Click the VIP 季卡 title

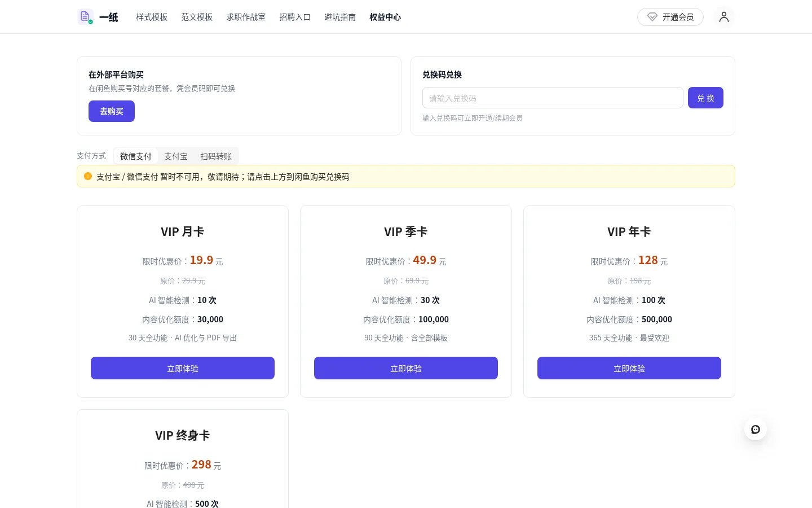(406, 232)
